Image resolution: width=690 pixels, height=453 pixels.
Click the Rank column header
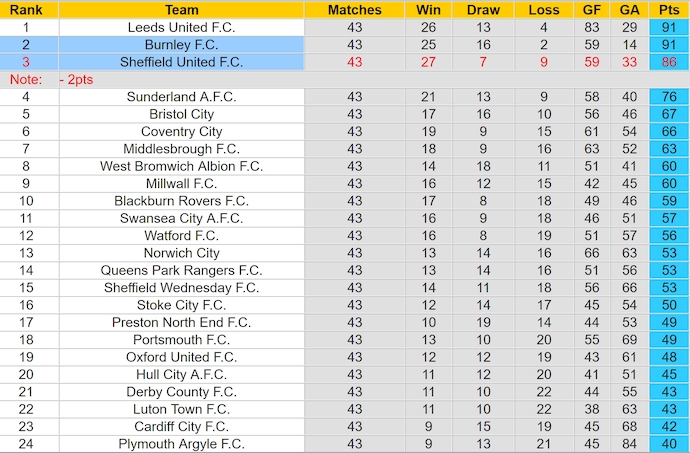click(26, 10)
